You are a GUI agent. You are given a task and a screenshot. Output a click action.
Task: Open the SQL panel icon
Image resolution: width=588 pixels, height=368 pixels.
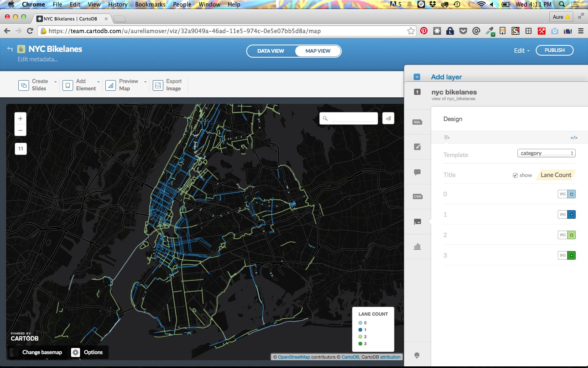point(417,122)
